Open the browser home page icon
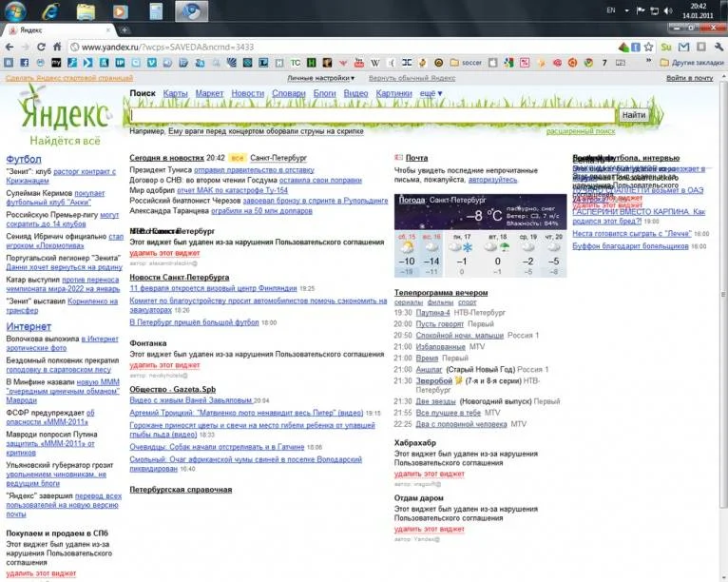Screen dimensions: 728x582 (57, 47)
